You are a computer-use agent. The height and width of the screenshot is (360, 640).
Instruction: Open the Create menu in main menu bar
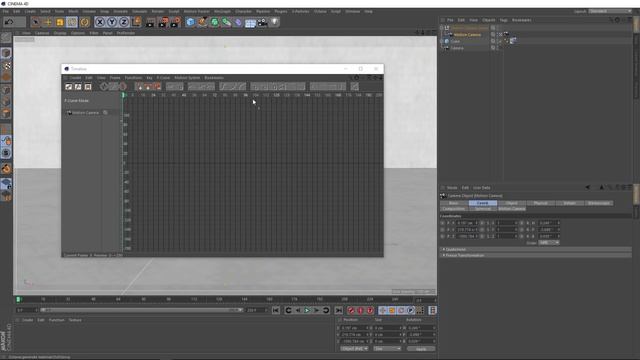tap(30, 11)
